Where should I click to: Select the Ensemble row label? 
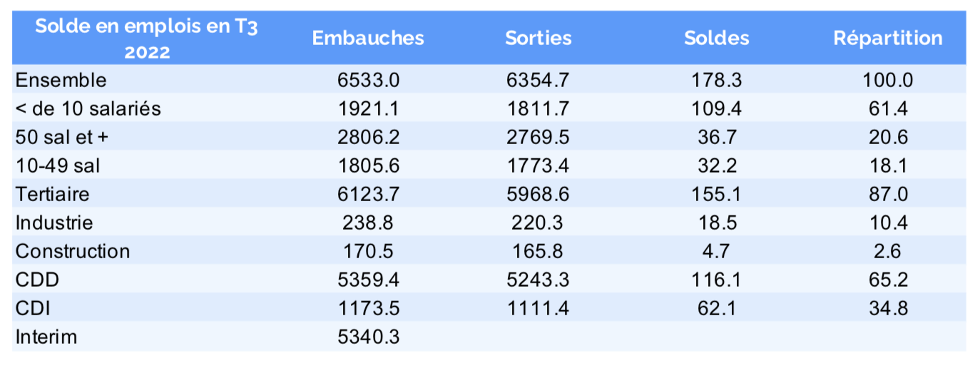tap(61, 80)
